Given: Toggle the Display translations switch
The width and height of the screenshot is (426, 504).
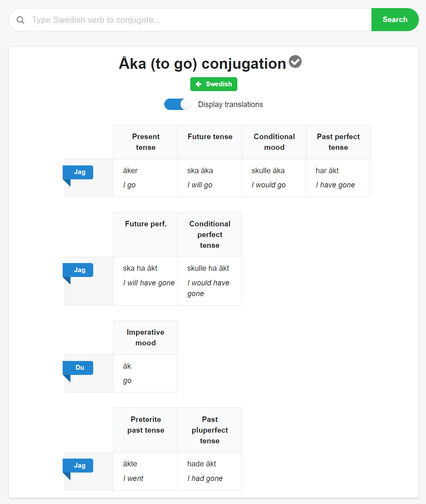Looking at the screenshot, I should (x=178, y=104).
